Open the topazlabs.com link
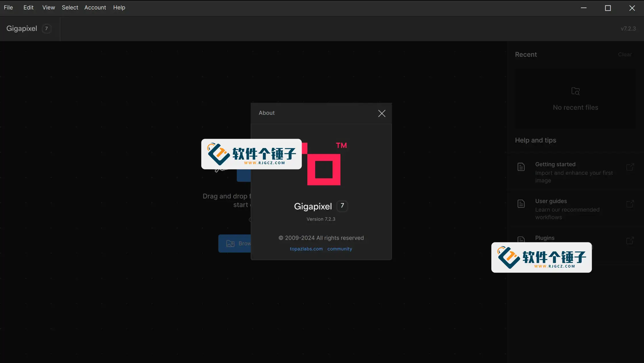This screenshot has height=363, width=644. pos(306,249)
